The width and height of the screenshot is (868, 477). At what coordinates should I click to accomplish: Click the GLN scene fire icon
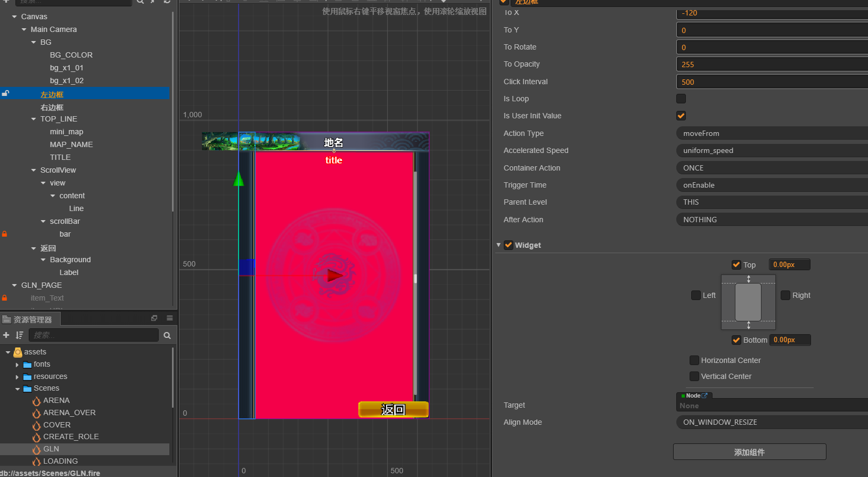pos(36,449)
